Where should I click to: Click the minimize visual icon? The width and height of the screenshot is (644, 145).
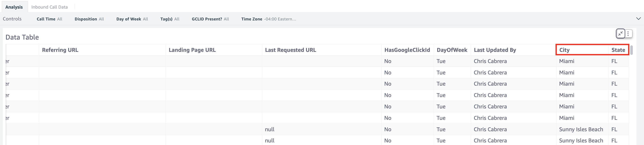[x=620, y=34]
